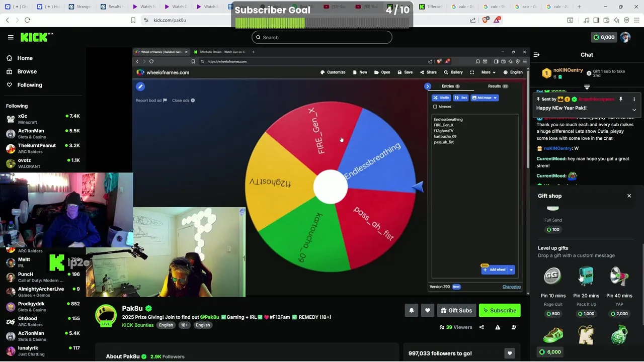644x362 pixels.
Task: Click the 1,000 price under Pack It Up
Action: click(x=586, y=314)
